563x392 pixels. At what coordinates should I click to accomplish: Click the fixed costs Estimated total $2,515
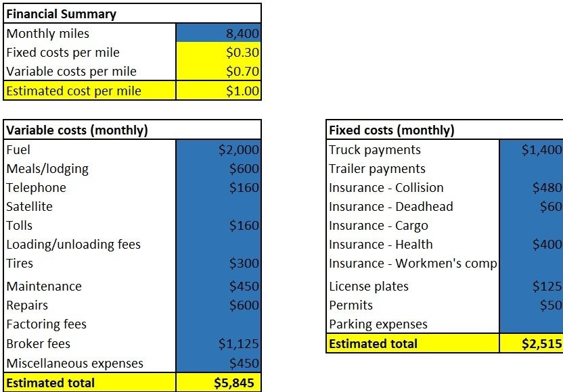pyautogui.click(x=531, y=344)
